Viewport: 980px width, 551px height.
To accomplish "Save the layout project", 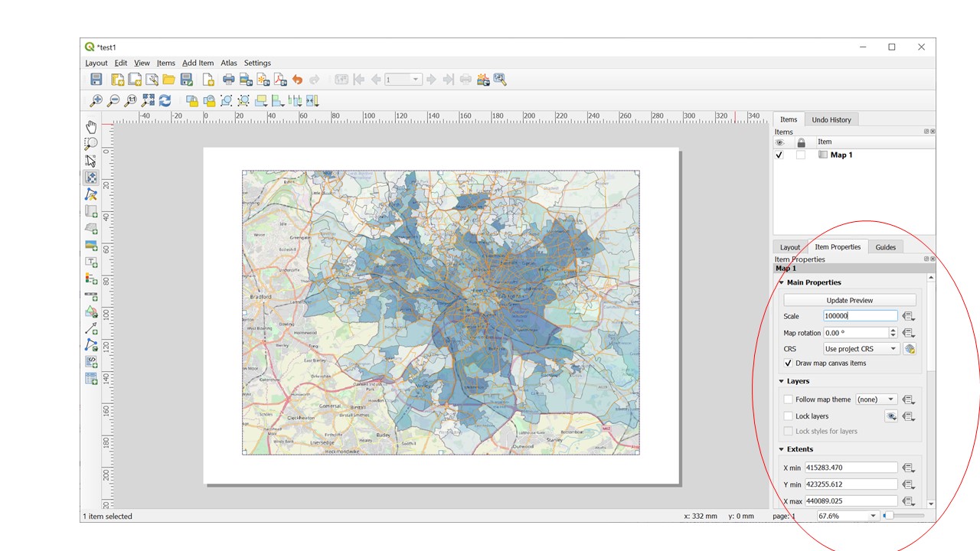I will (96, 80).
